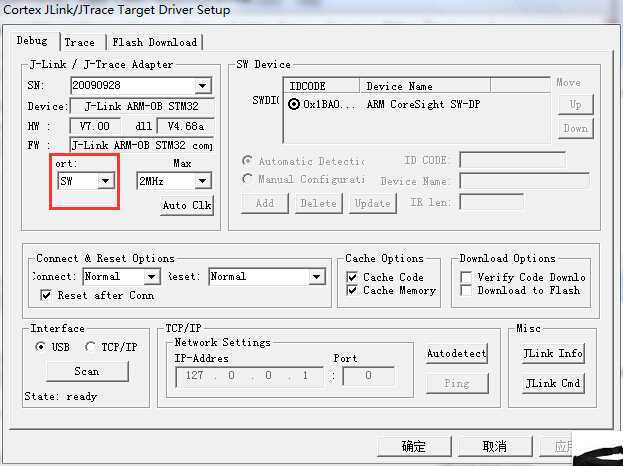
Task: Click the Device Name input field
Action: (524, 181)
